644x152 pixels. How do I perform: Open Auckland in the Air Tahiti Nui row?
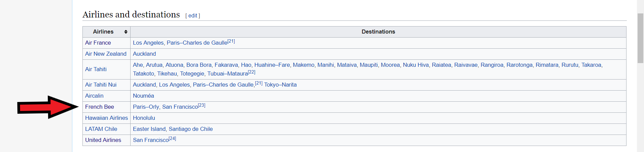coord(144,85)
